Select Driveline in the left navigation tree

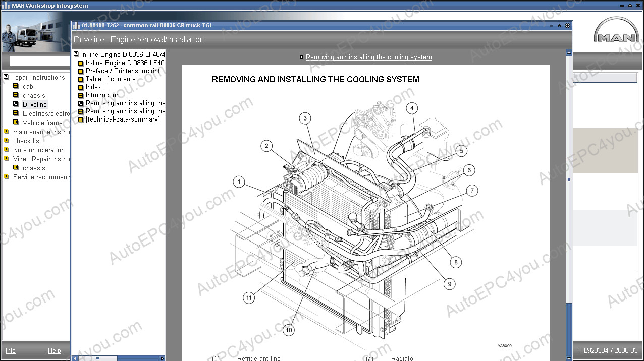(34, 105)
